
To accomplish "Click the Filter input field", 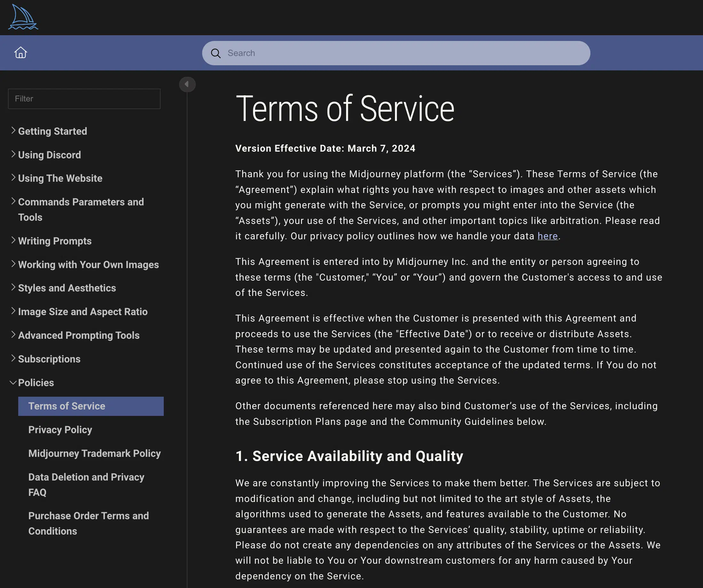I will (x=84, y=99).
